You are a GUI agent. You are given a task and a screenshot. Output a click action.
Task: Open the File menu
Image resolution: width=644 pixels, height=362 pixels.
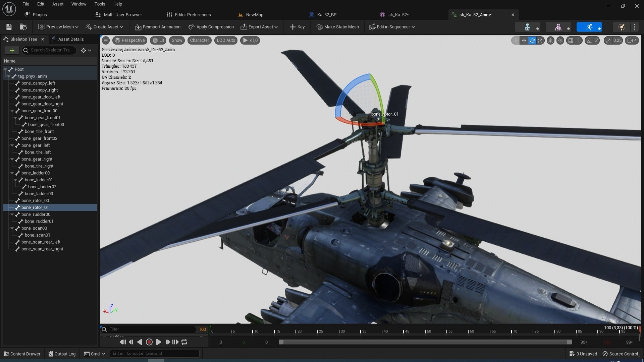tap(26, 4)
